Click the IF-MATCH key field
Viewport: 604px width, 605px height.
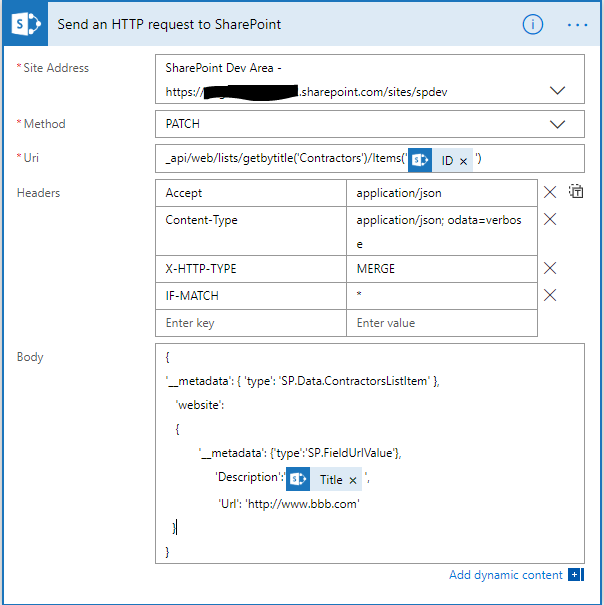tap(251, 296)
